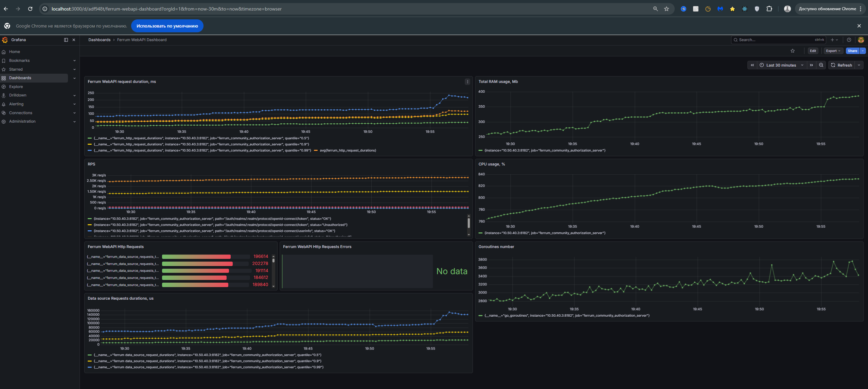This screenshot has height=389, width=868.
Task: Star the Ferrum WebAPI Dashboard
Action: [793, 51]
